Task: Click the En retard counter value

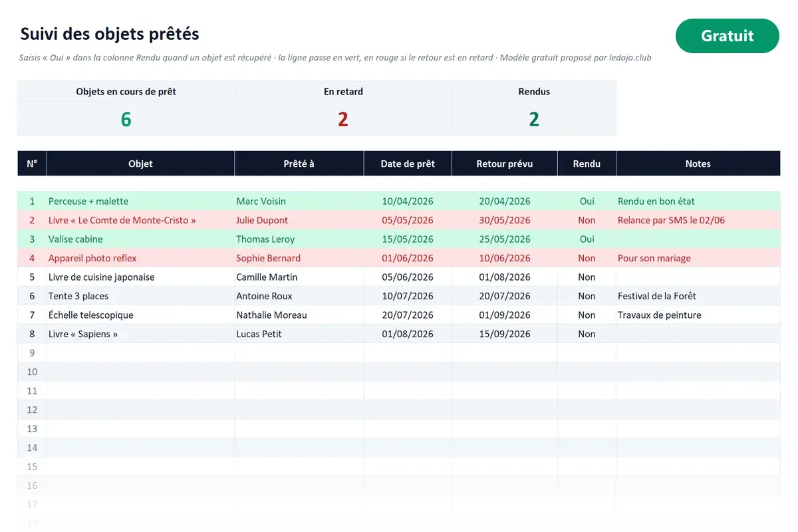Action: tap(342, 119)
